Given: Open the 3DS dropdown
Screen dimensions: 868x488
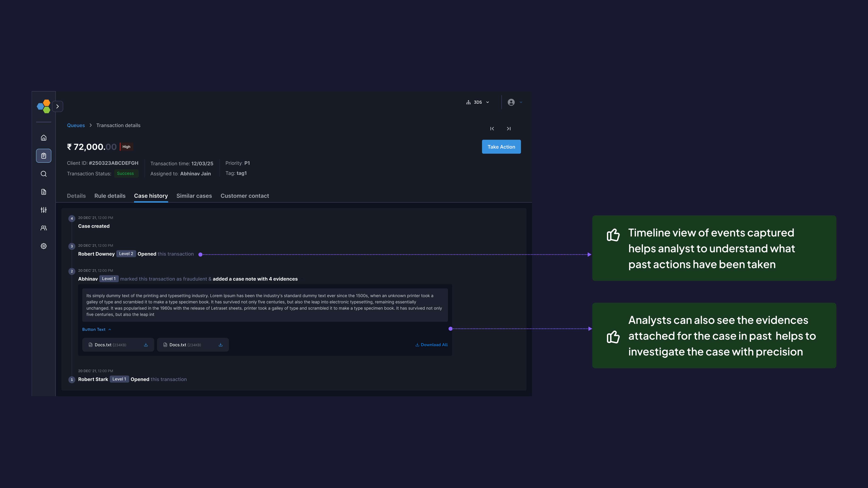Looking at the screenshot, I should pos(478,102).
